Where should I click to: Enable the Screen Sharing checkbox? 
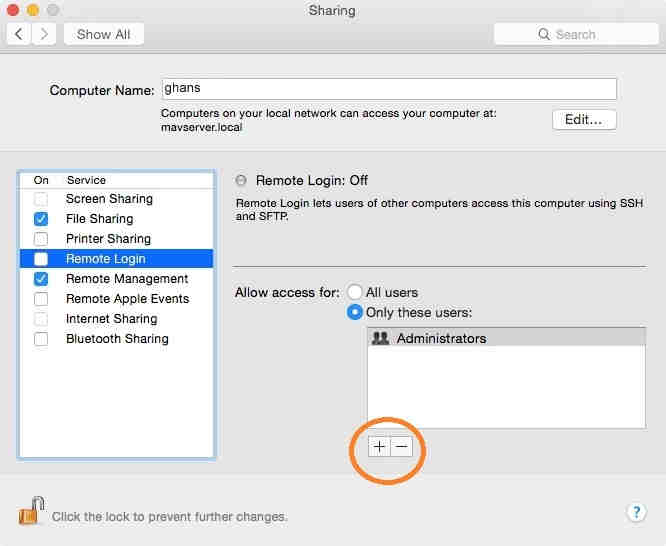[41, 199]
